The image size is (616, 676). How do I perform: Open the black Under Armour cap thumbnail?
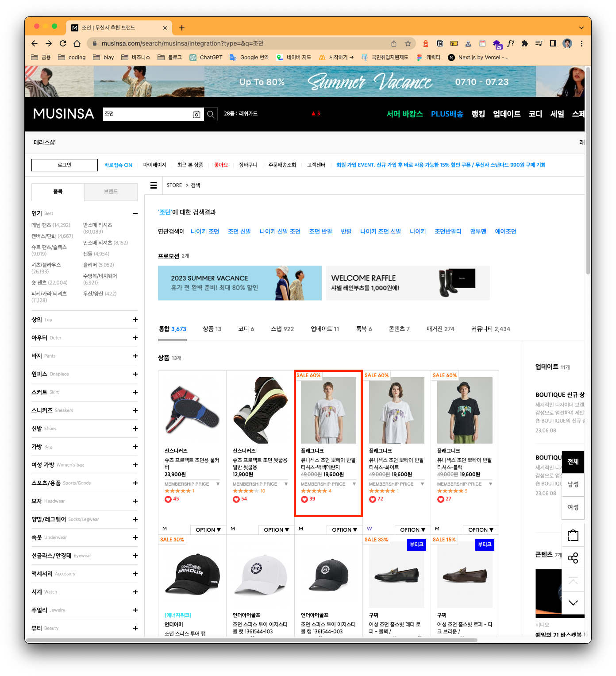pyautogui.click(x=192, y=574)
